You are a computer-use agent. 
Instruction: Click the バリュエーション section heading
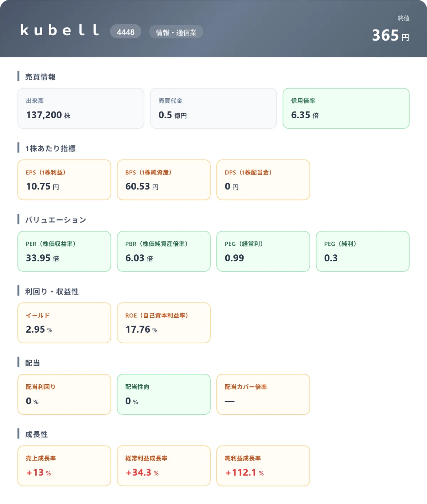[x=56, y=220]
